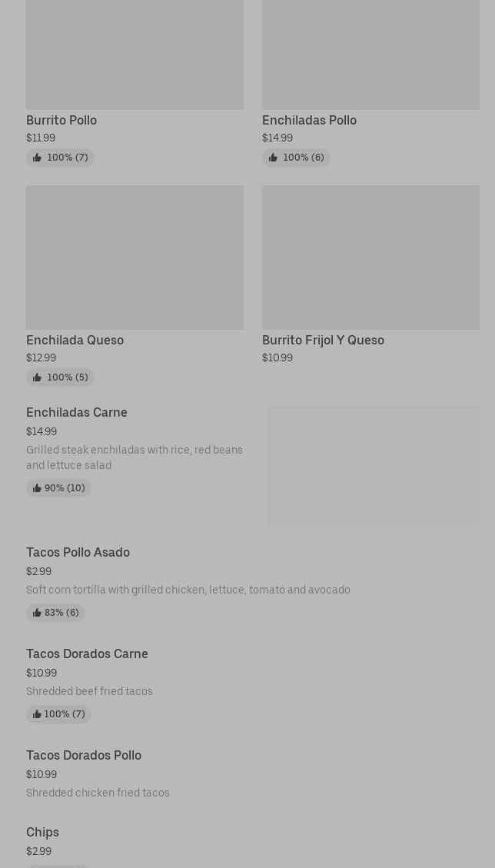This screenshot has width=495, height=868.
Task: Open the Enchiladas Pollo photo
Action: (x=370, y=54)
